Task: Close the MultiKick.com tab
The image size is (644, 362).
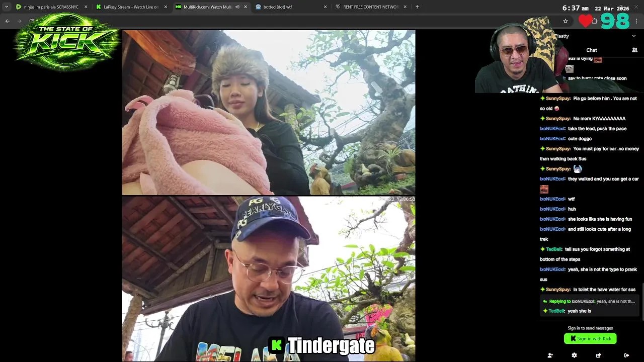Action: point(246,7)
